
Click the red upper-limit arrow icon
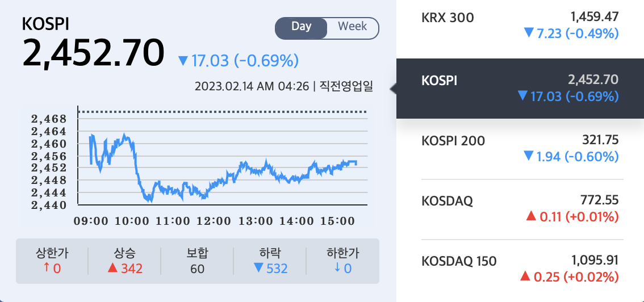point(46,268)
